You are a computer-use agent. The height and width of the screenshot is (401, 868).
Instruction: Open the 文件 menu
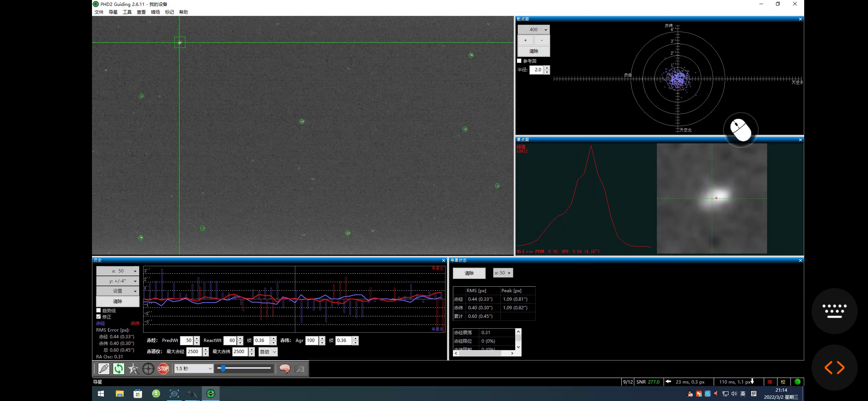[99, 12]
